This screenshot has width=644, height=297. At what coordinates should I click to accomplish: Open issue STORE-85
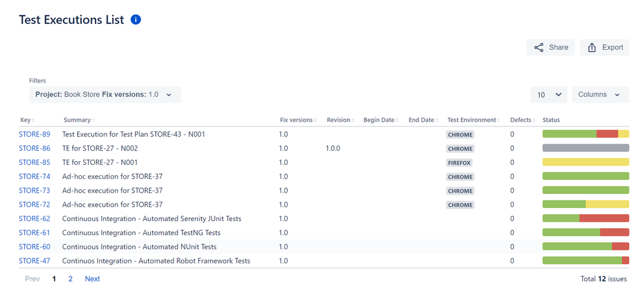[35, 162]
